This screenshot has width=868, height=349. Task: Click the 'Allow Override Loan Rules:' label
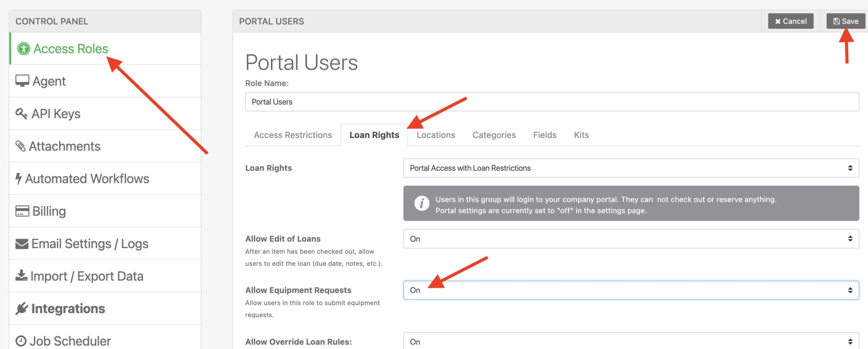298,342
